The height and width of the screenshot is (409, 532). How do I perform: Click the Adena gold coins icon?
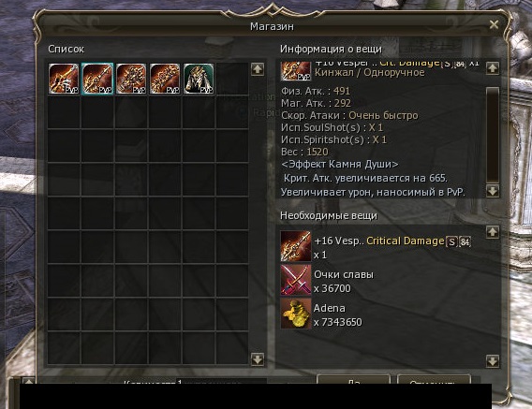point(296,314)
